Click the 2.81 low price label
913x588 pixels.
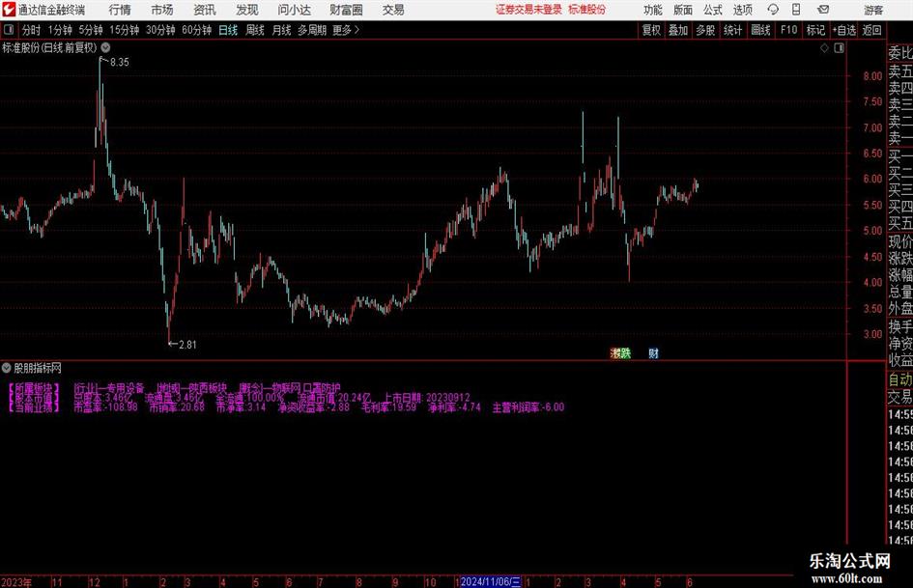click(x=187, y=345)
